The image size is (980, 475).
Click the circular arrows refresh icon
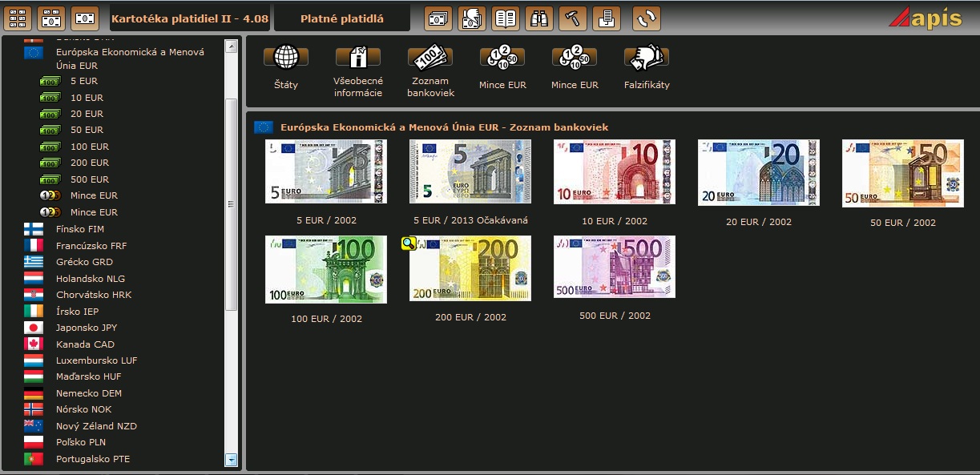647,18
